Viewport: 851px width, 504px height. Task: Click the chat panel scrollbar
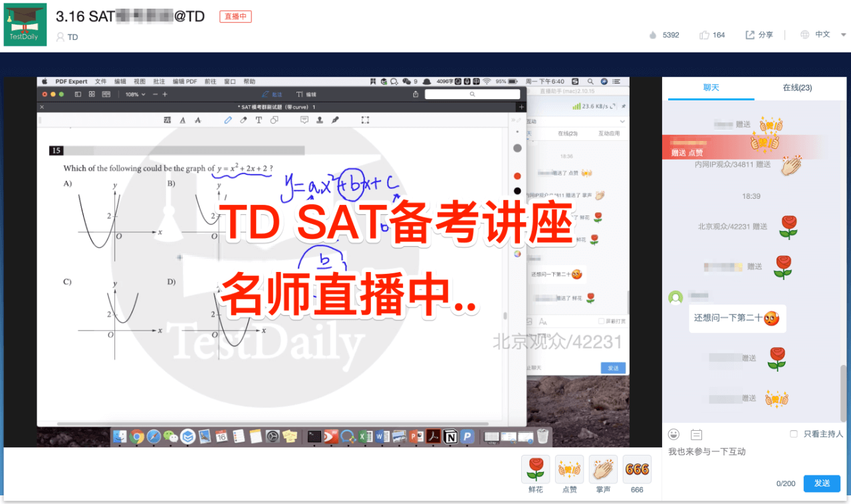coord(844,392)
